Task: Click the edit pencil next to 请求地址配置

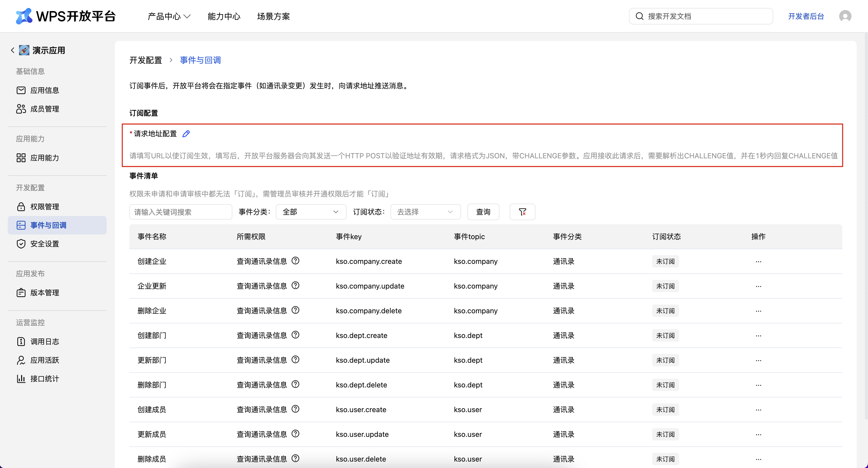Action: click(x=186, y=134)
